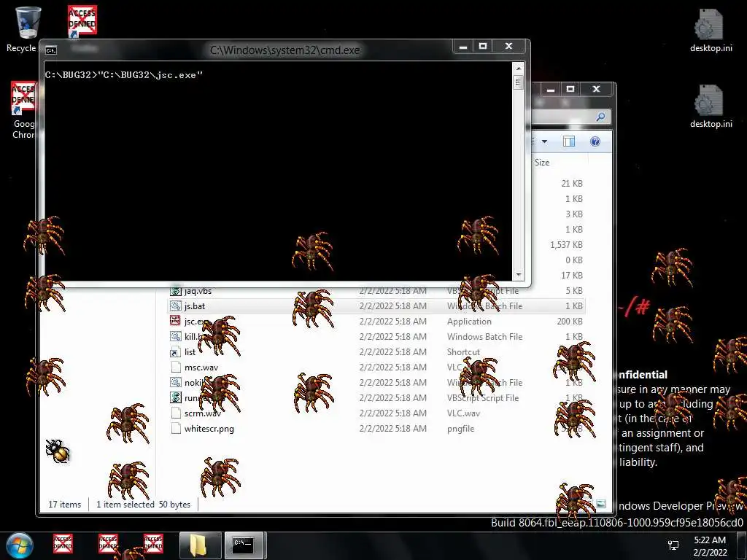Minimize the Explorer window
747x560 pixels.
[x=551, y=89]
